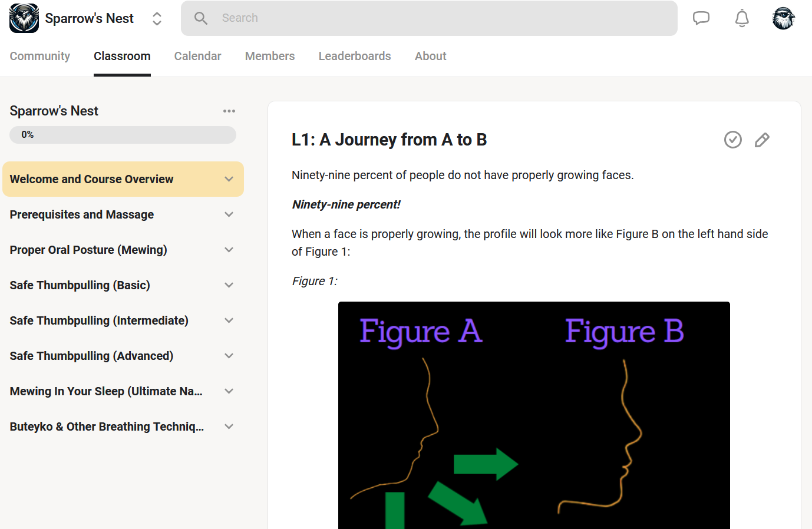
Task: Expand the Proper Oral Posture chevron
Action: [x=229, y=250]
